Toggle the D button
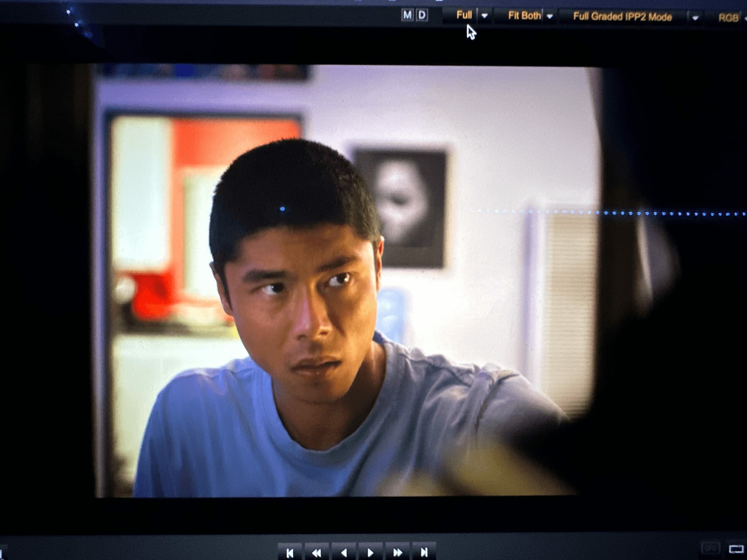Viewport: 747px width, 560px height. 422,15
